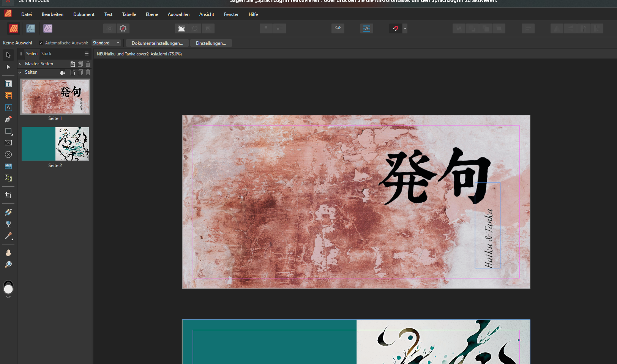Switch to the Stock tab
Screen dimensions: 617x364
pos(46,54)
